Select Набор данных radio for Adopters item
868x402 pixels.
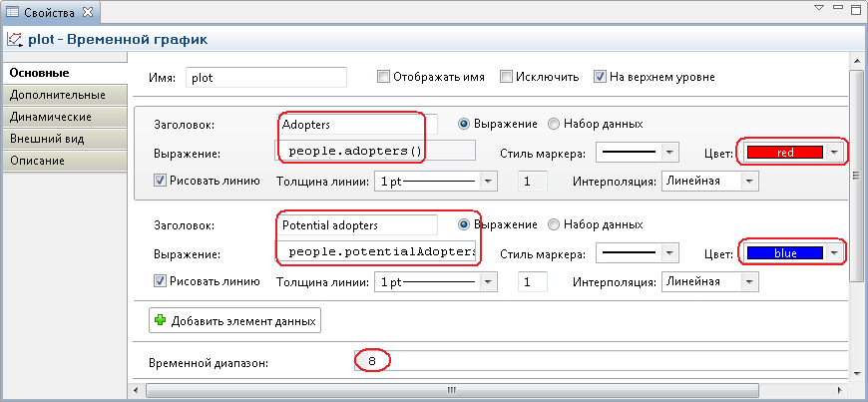pos(554,124)
